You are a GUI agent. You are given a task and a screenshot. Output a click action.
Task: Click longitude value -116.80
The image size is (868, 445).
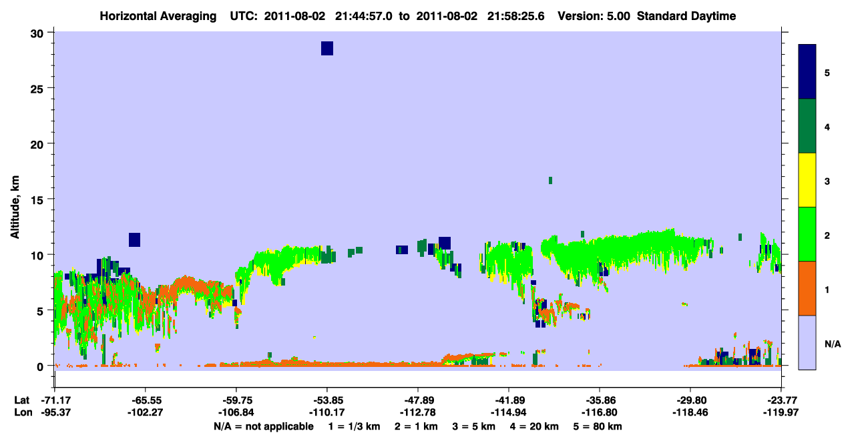[x=600, y=412]
